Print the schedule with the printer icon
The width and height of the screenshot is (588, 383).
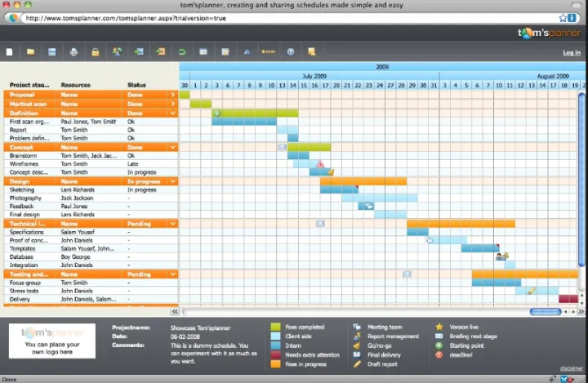(73, 51)
